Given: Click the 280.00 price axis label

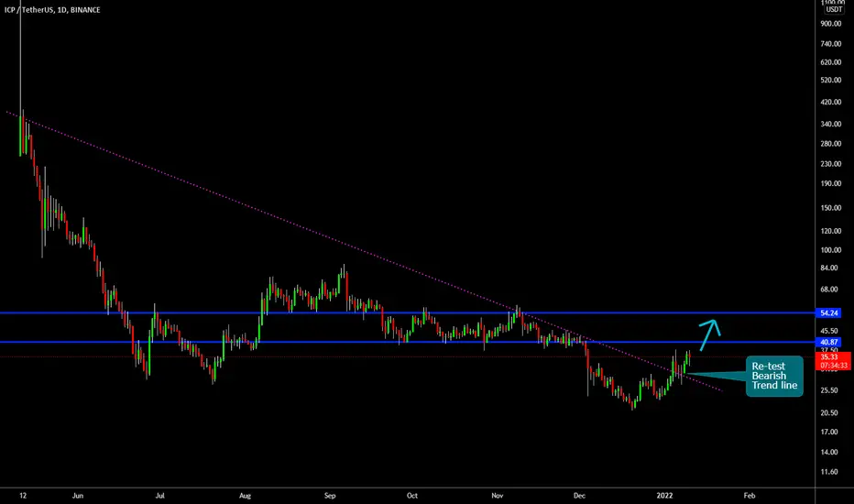Looking at the screenshot, I should [831, 144].
